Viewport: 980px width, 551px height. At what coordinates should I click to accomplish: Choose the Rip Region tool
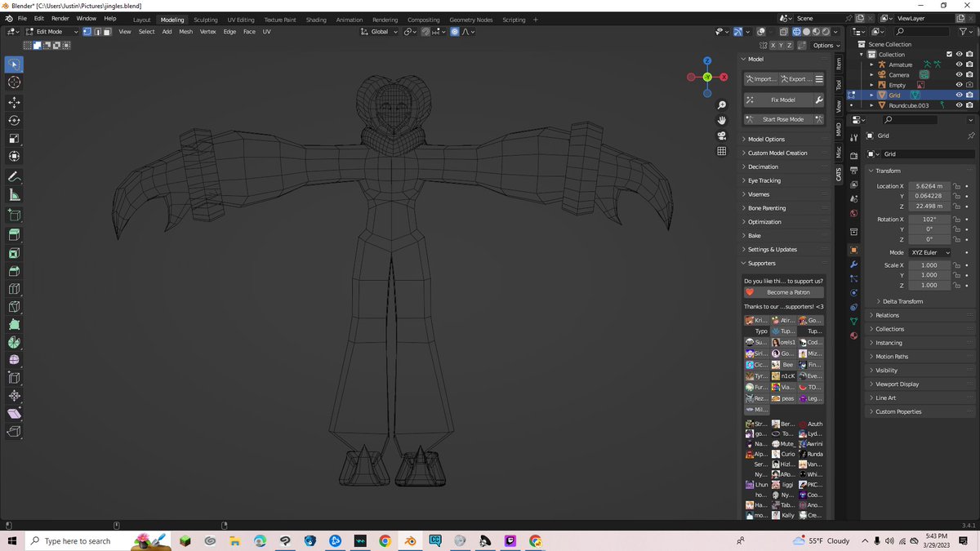click(x=14, y=432)
